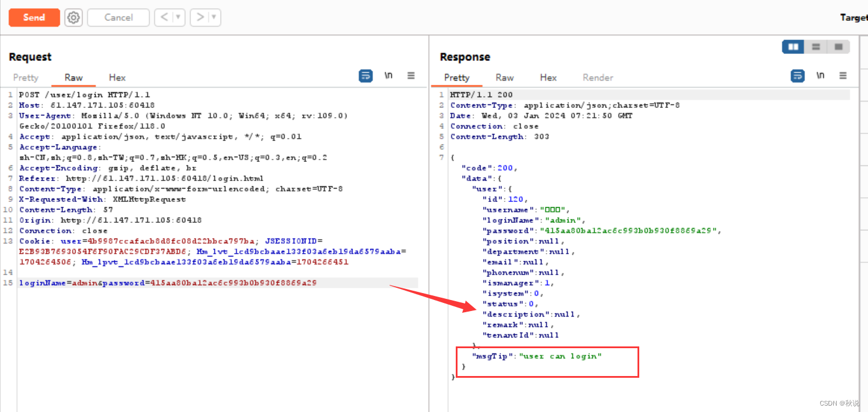The width and height of the screenshot is (868, 412).
Task: Show non-printable characters in Response pane
Action: click(820, 75)
